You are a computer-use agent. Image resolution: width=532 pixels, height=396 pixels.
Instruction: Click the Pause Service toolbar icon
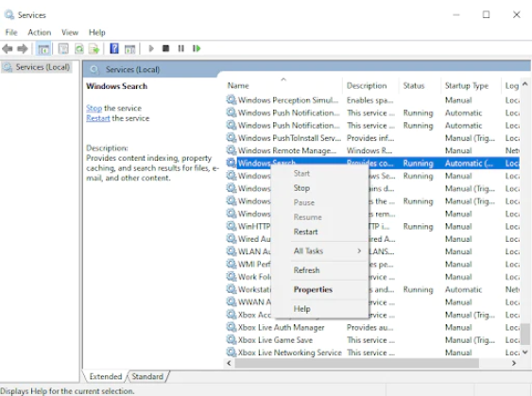[x=181, y=48]
